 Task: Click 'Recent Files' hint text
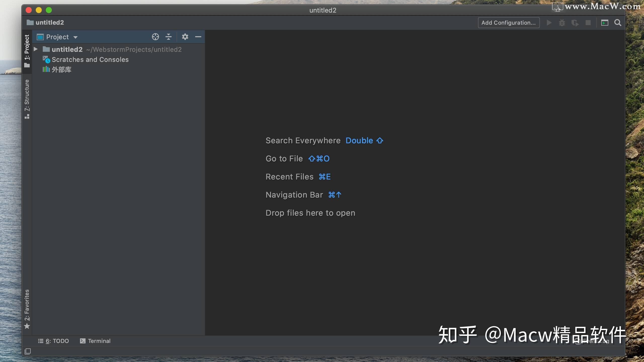pos(290,177)
